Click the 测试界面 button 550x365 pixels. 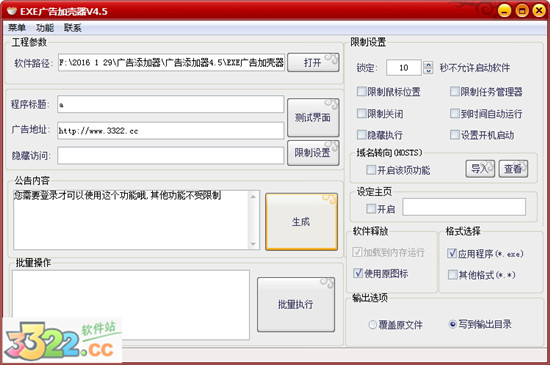point(313,117)
